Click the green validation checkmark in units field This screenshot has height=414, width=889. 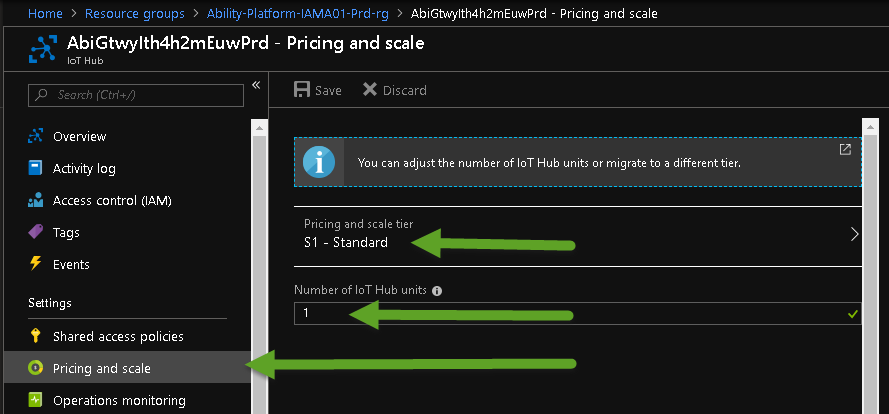point(852,314)
